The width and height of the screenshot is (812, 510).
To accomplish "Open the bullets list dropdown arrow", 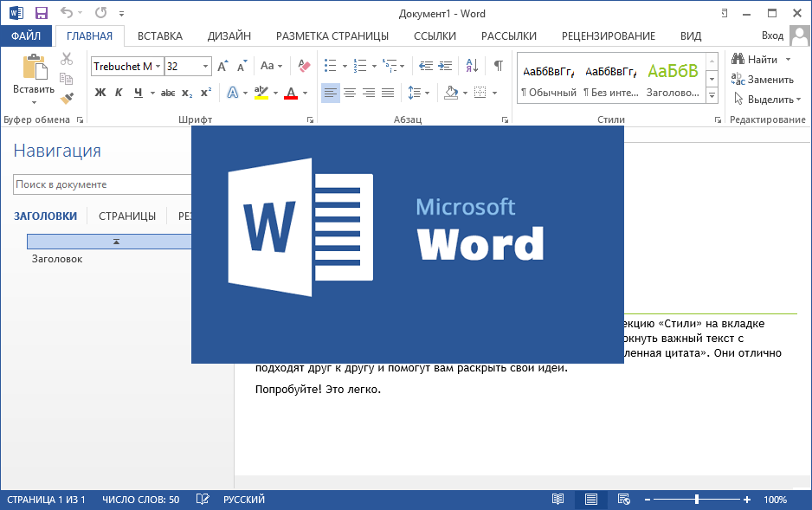I will point(345,67).
